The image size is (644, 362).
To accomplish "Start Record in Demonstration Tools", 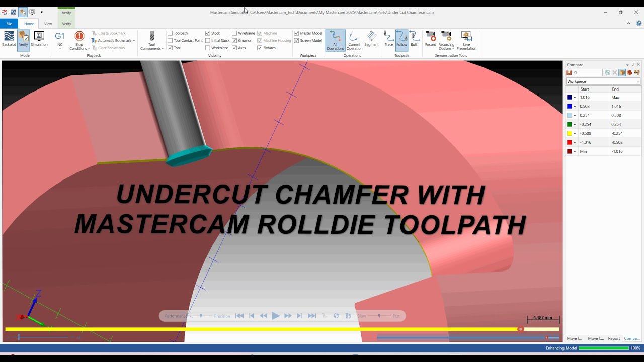I will click(x=431, y=39).
